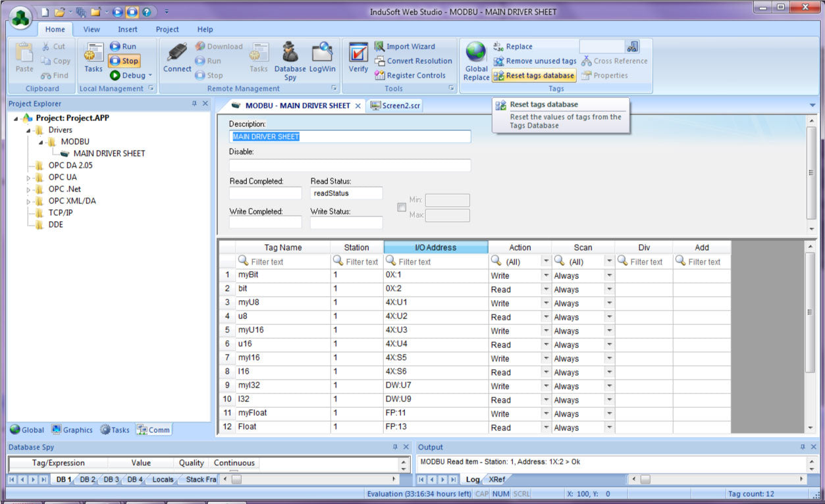Screen dimensions: 825x504
Task: Expand the OPC UA tree node
Action: pyautogui.click(x=29, y=178)
